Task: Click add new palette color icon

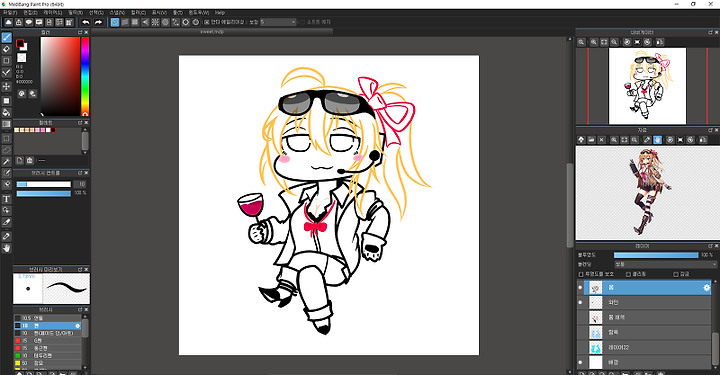Action: click(x=19, y=160)
